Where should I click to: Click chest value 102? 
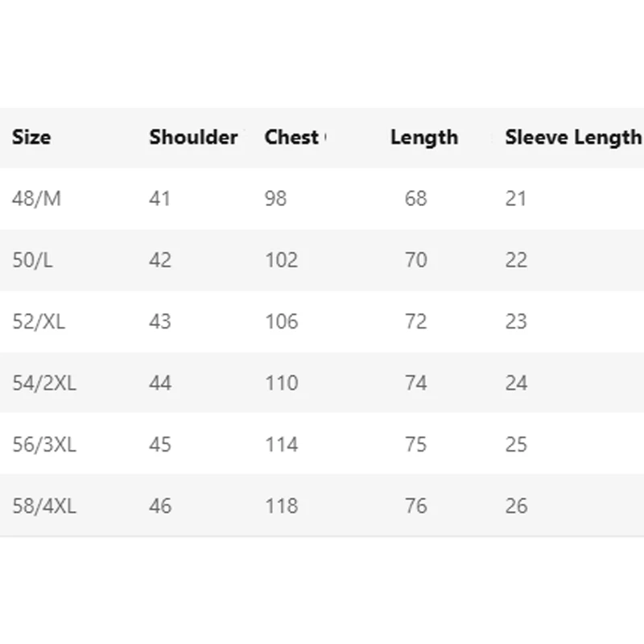(282, 260)
